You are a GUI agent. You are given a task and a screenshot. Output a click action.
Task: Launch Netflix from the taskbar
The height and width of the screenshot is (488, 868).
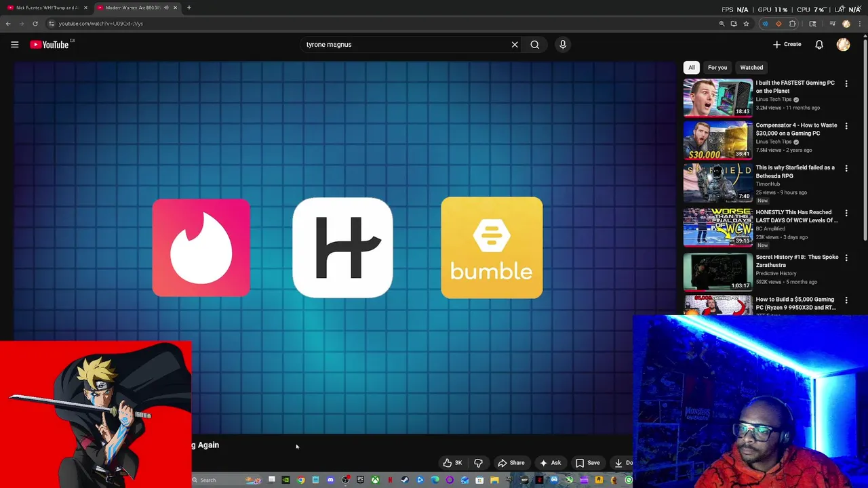point(390,480)
